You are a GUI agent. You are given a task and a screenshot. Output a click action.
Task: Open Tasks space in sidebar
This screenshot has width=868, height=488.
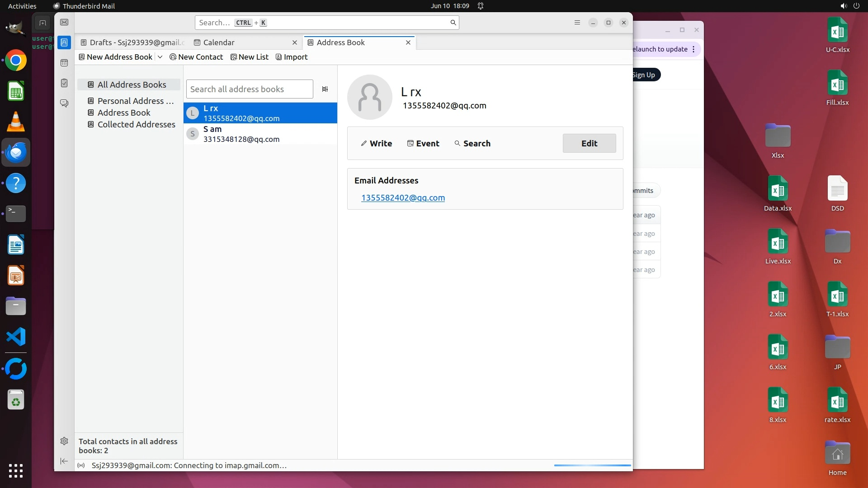64,83
